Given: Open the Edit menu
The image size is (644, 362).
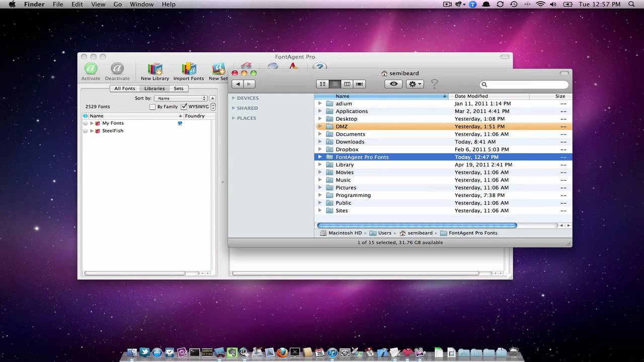Looking at the screenshot, I should (77, 4).
